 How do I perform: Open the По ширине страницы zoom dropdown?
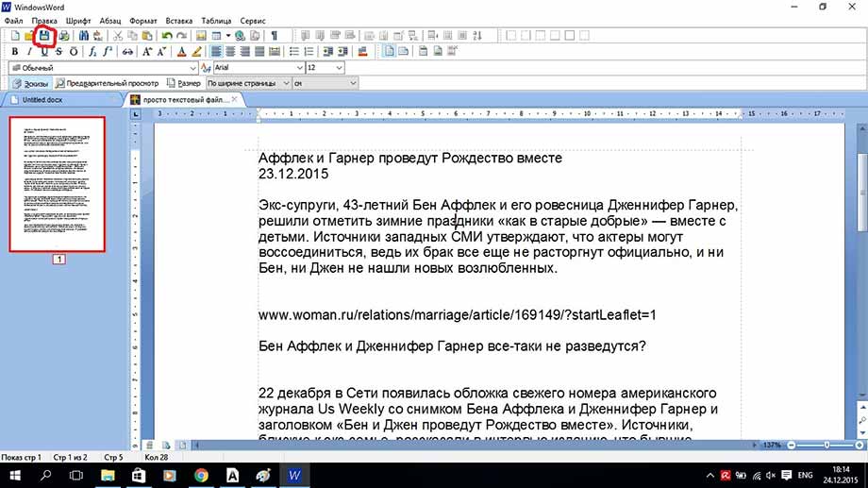click(x=286, y=83)
